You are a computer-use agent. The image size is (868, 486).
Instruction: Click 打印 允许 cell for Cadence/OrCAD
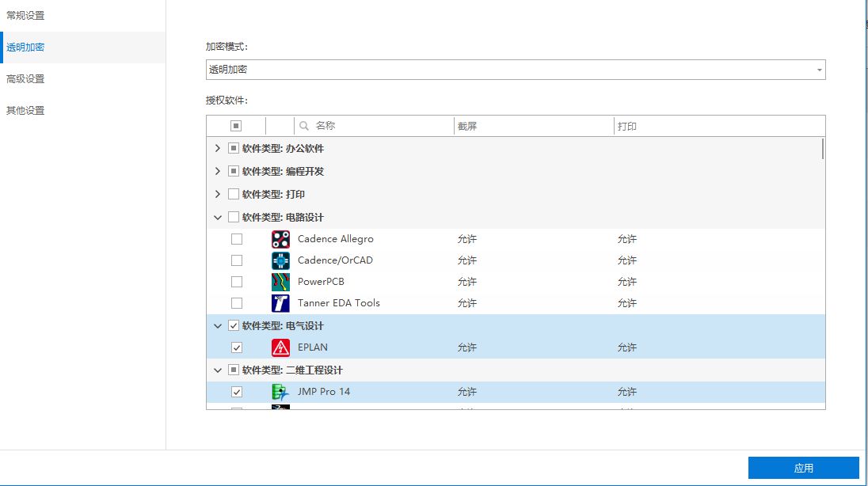coord(627,260)
